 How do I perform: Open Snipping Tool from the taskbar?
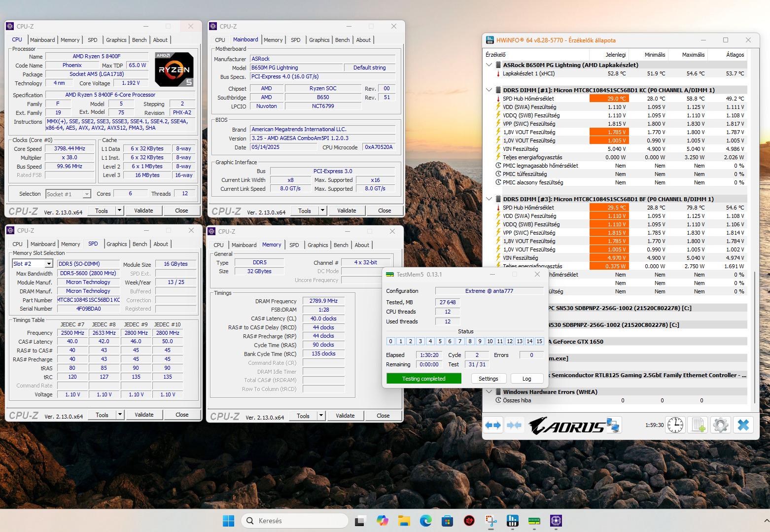coord(491,521)
